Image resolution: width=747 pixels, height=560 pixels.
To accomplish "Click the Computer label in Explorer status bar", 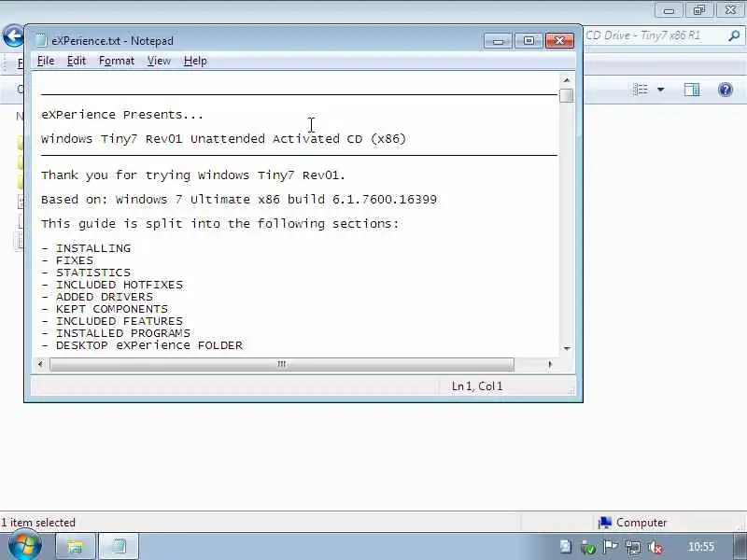I will coord(641,523).
